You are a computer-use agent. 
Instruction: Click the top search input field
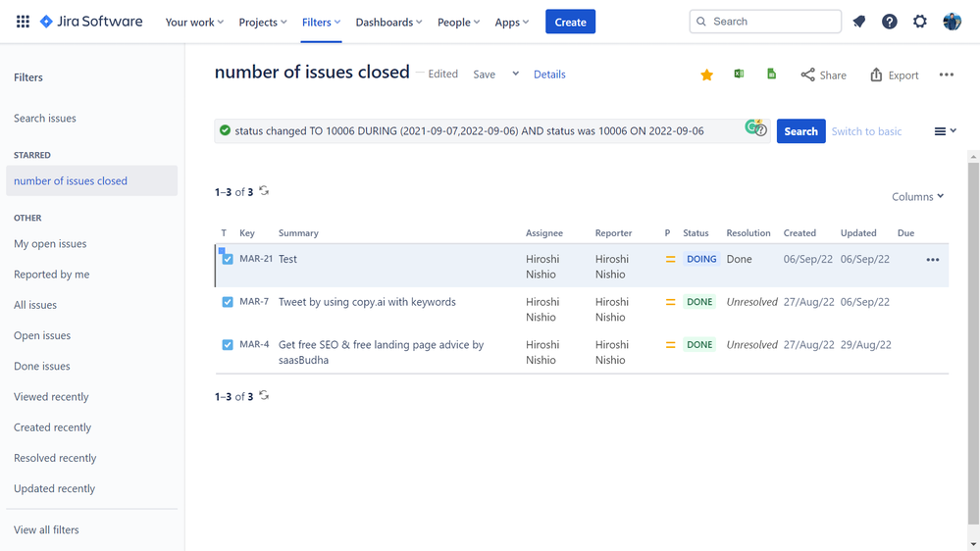[x=765, y=22]
